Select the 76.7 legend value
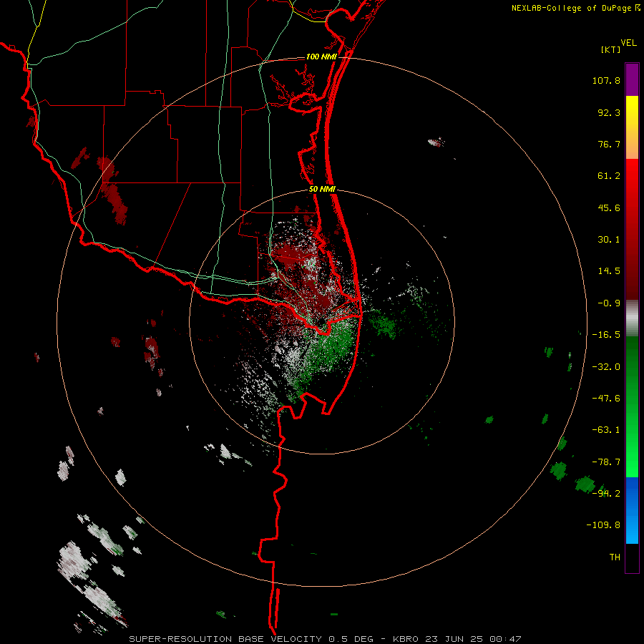Viewport: 644px width, 644px height. 609,144
